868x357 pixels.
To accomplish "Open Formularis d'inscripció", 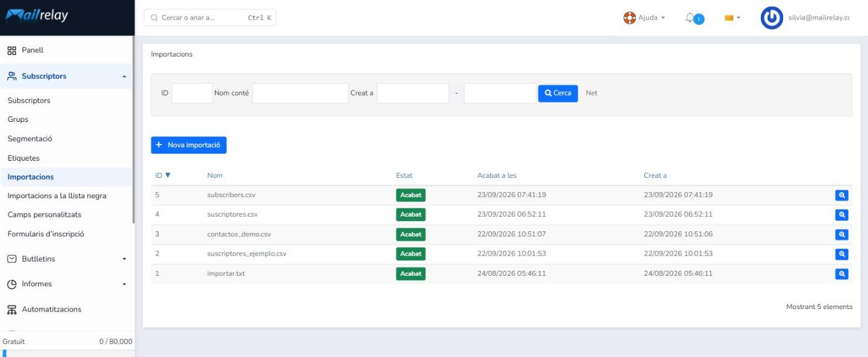I will click(x=46, y=234).
